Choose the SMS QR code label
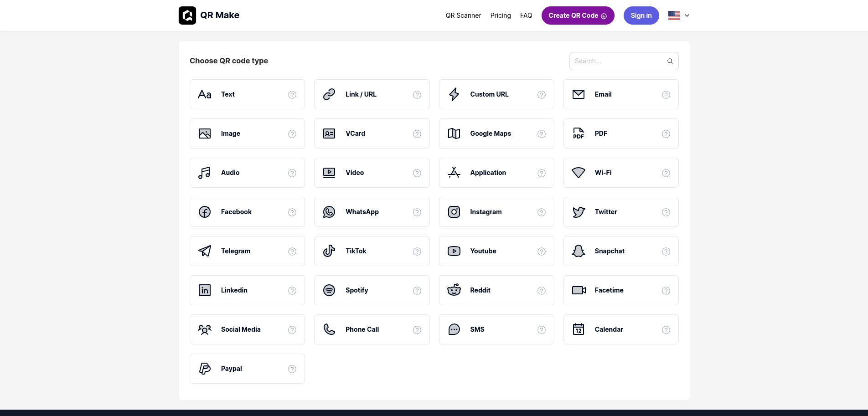The image size is (868, 416). click(477, 329)
